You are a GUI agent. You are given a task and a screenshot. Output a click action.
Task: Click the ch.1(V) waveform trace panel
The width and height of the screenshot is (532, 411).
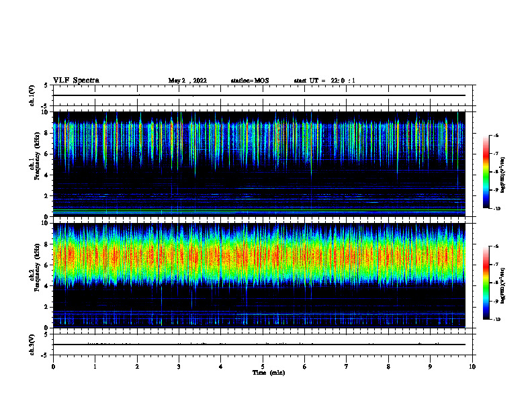click(263, 95)
